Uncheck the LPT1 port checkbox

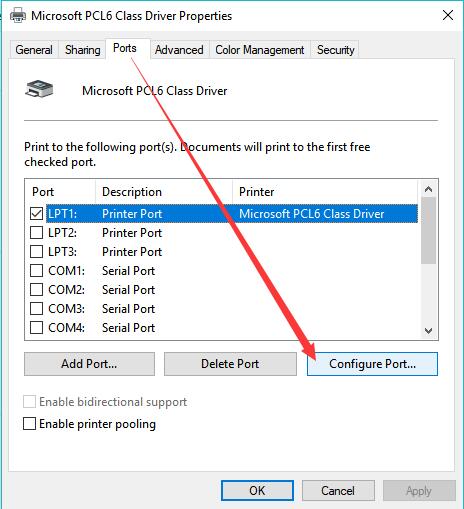[x=36, y=214]
